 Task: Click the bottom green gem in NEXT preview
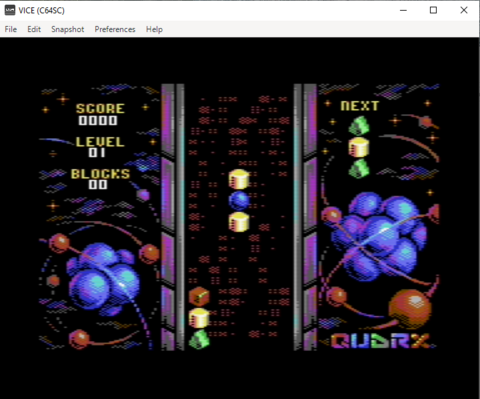pyautogui.click(x=359, y=168)
